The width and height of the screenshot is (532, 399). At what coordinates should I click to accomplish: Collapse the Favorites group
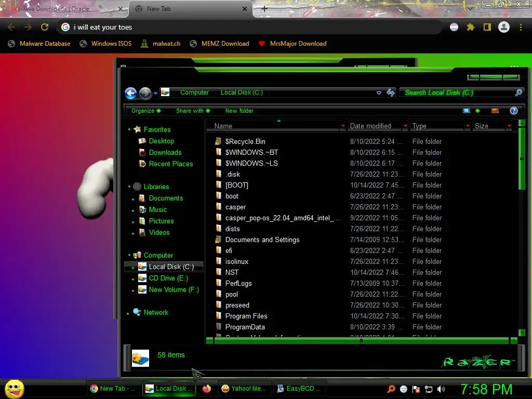[x=129, y=129]
